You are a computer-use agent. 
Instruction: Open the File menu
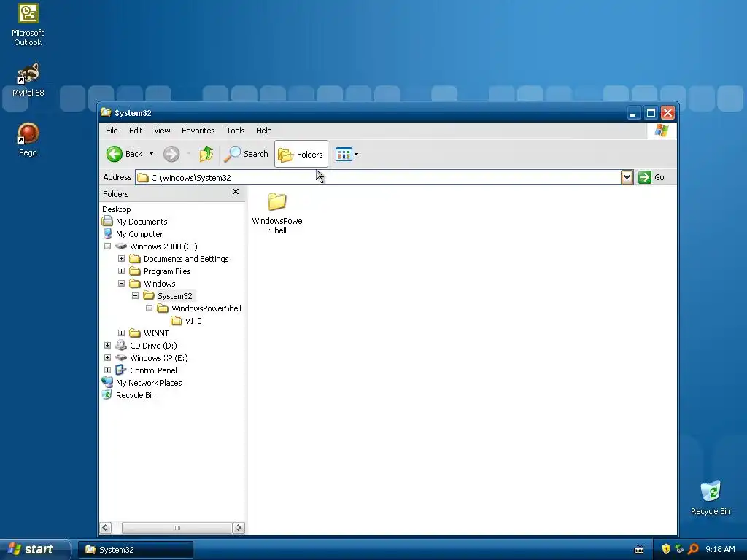click(x=112, y=131)
